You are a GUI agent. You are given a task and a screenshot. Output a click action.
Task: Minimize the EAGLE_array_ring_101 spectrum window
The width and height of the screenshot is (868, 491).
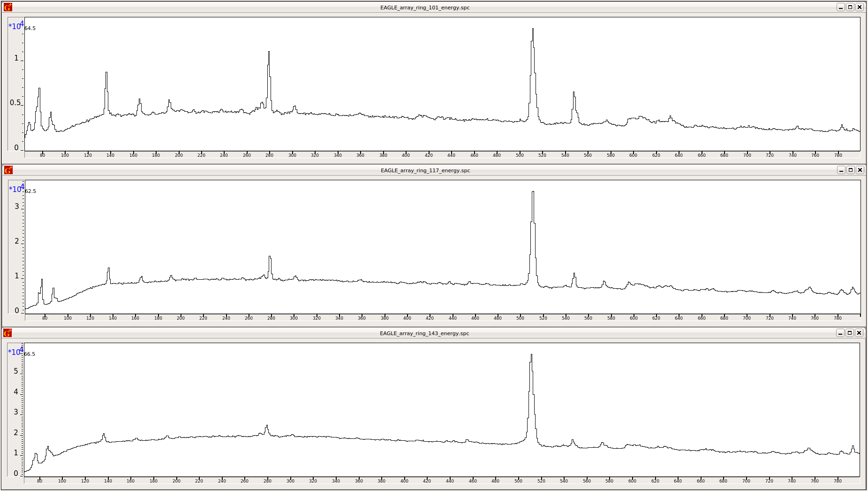pos(840,7)
